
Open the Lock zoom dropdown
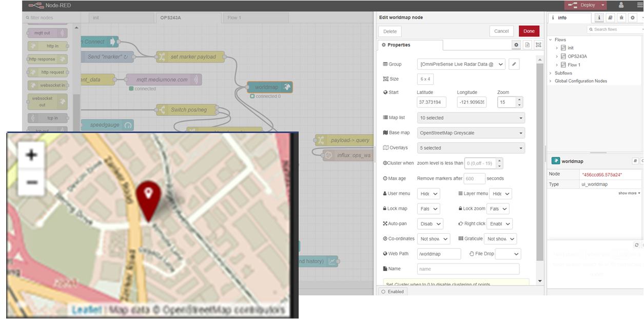point(498,209)
